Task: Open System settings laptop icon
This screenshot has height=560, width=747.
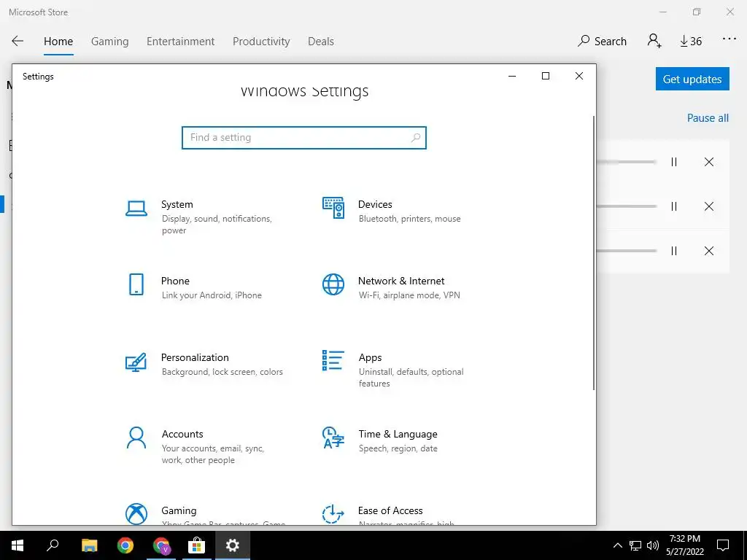Action: 136,208
